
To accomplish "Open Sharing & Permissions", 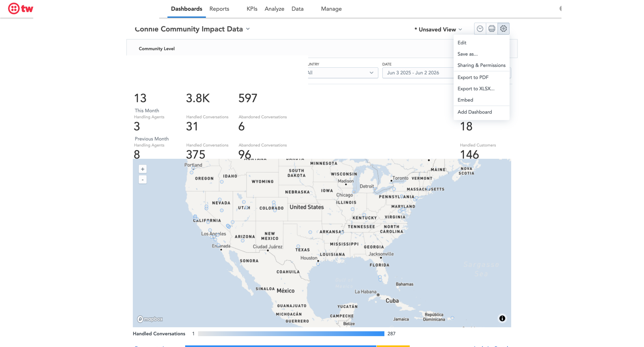I will [481, 65].
